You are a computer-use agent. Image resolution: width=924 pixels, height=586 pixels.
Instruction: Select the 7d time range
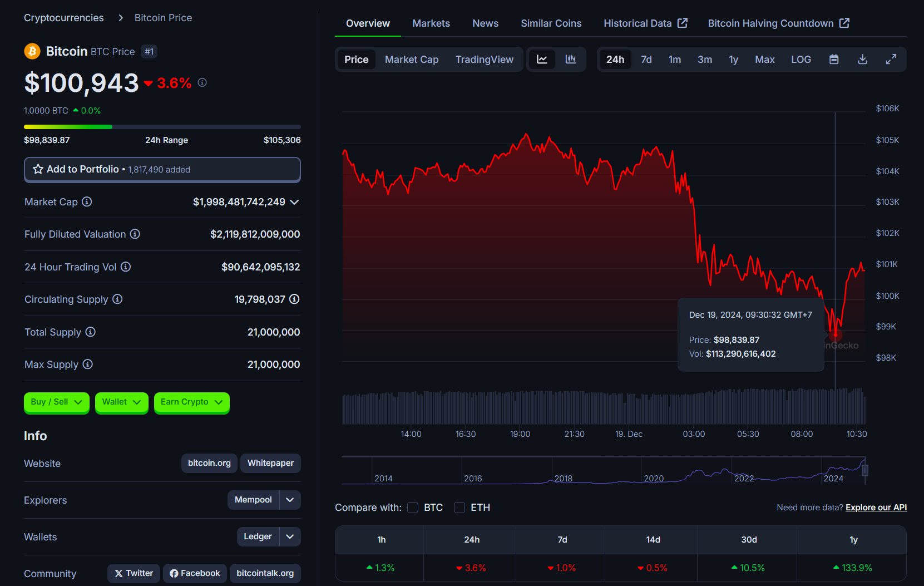pos(646,60)
